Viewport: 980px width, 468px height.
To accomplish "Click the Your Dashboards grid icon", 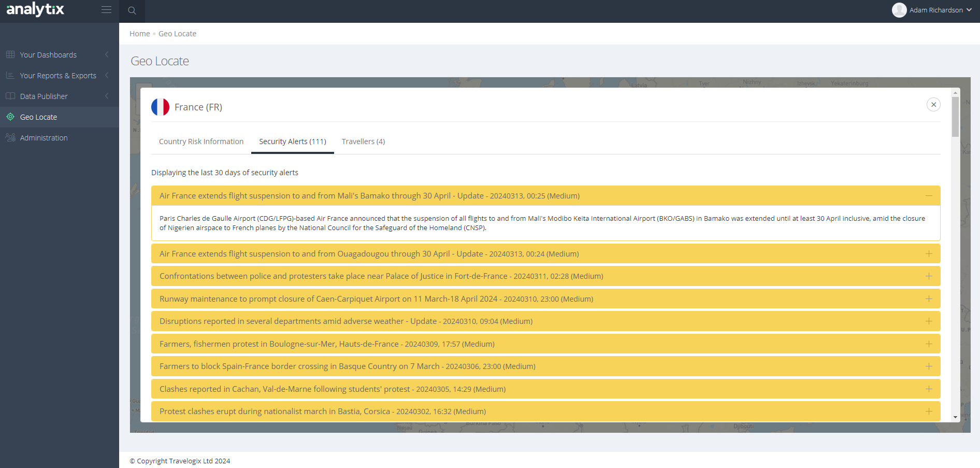I will coord(10,54).
